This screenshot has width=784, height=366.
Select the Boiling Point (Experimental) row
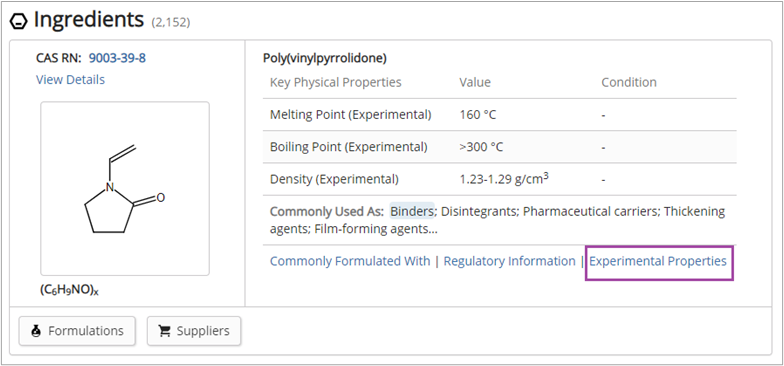500,147
